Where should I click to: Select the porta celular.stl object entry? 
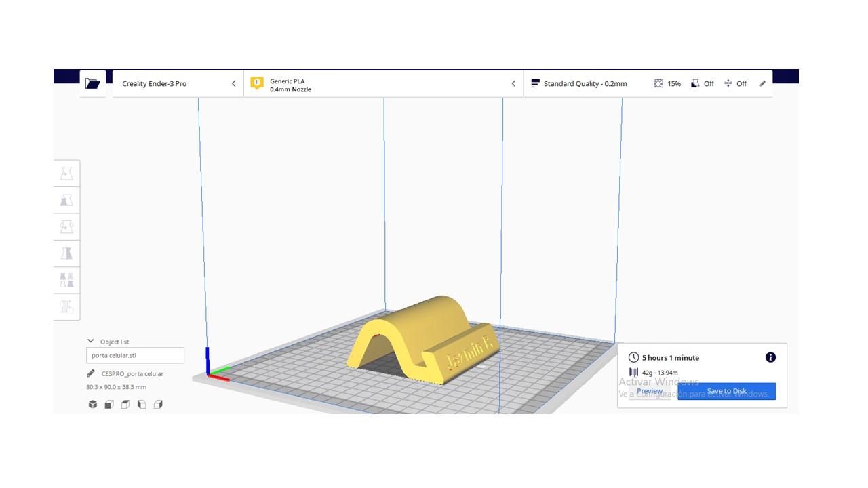135,355
